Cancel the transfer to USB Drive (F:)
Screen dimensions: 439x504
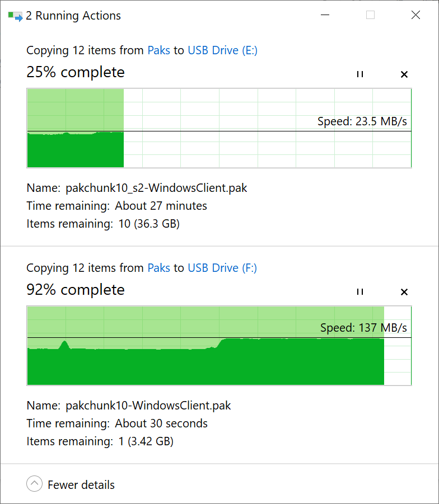coord(404,292)
